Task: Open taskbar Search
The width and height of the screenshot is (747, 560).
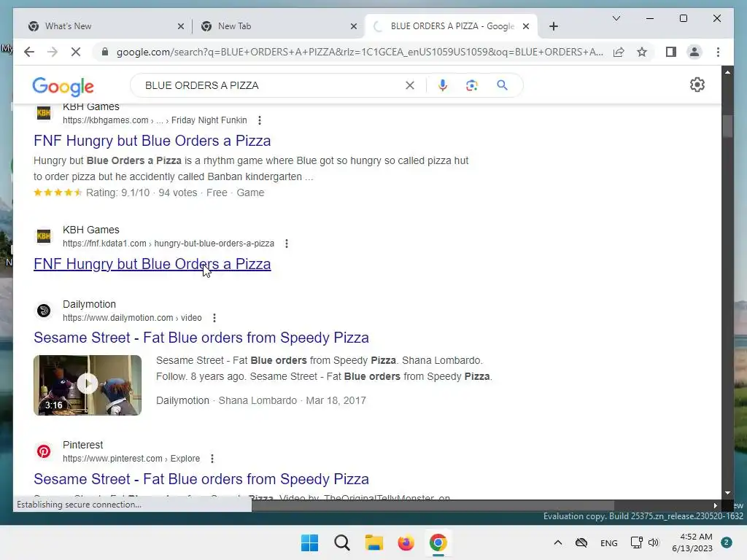Action: pos(341,542)
